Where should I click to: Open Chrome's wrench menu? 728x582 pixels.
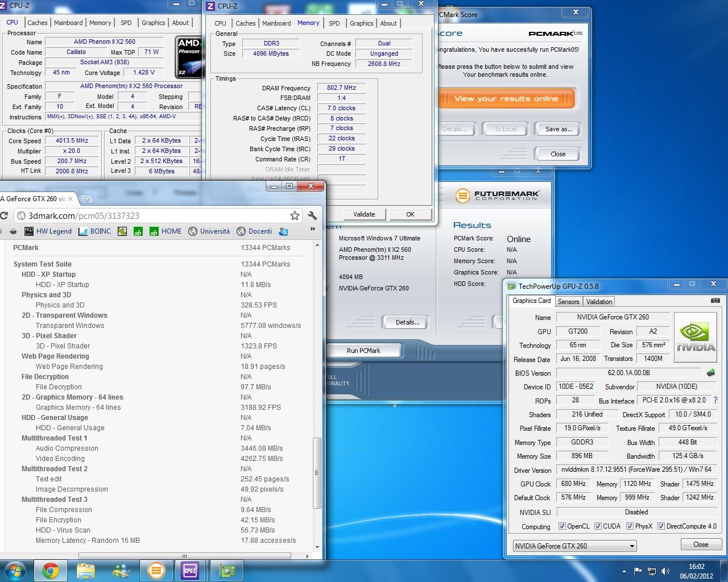click(x=312, y=215)
